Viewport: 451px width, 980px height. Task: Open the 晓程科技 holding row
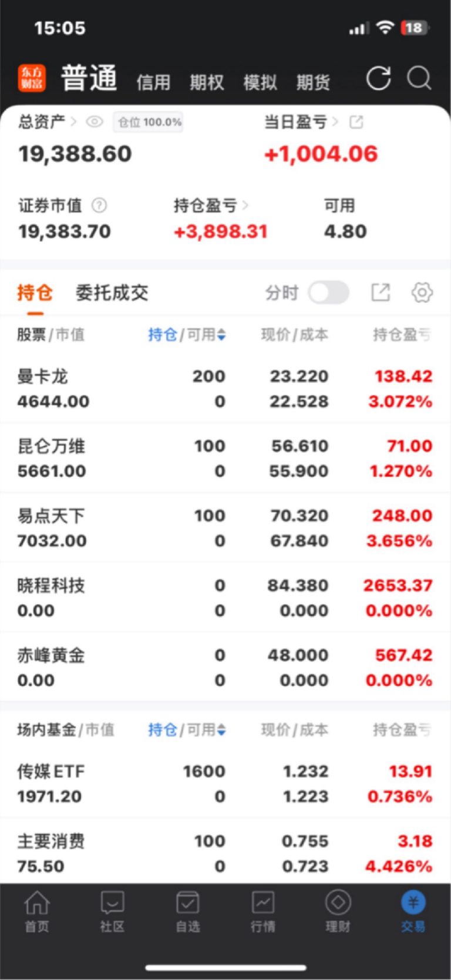click(x=225, y=598)
